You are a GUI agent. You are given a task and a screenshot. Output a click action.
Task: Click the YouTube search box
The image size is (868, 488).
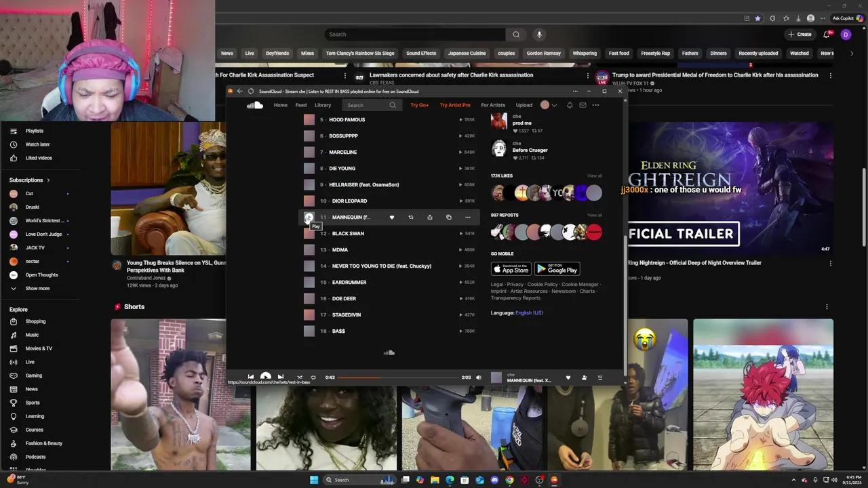(x=414, y=35)
